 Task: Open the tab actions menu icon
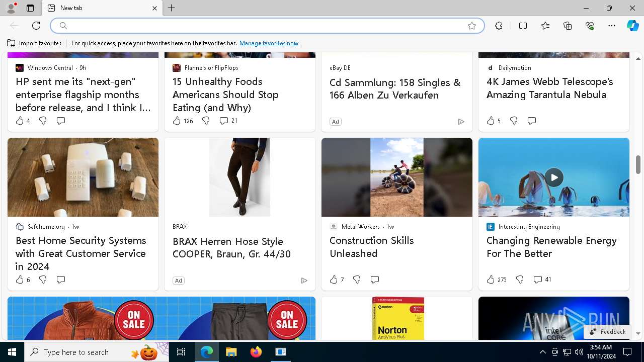coord(30,8)
